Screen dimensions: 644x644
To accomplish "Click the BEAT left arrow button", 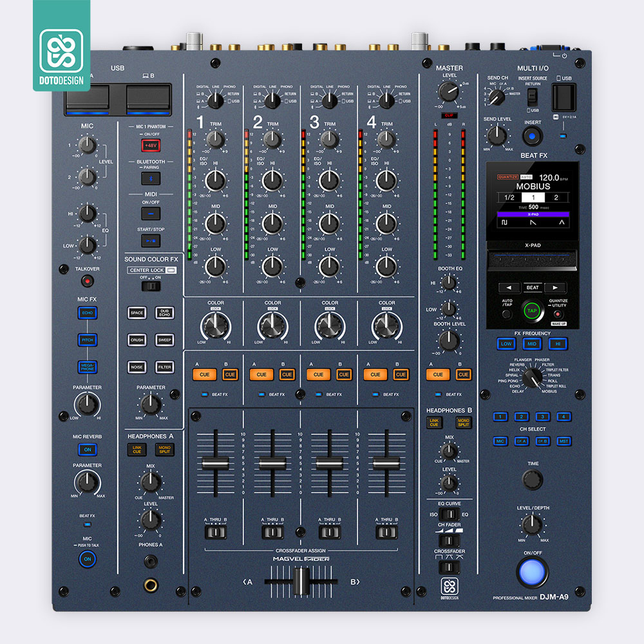I will coord(509,287).
